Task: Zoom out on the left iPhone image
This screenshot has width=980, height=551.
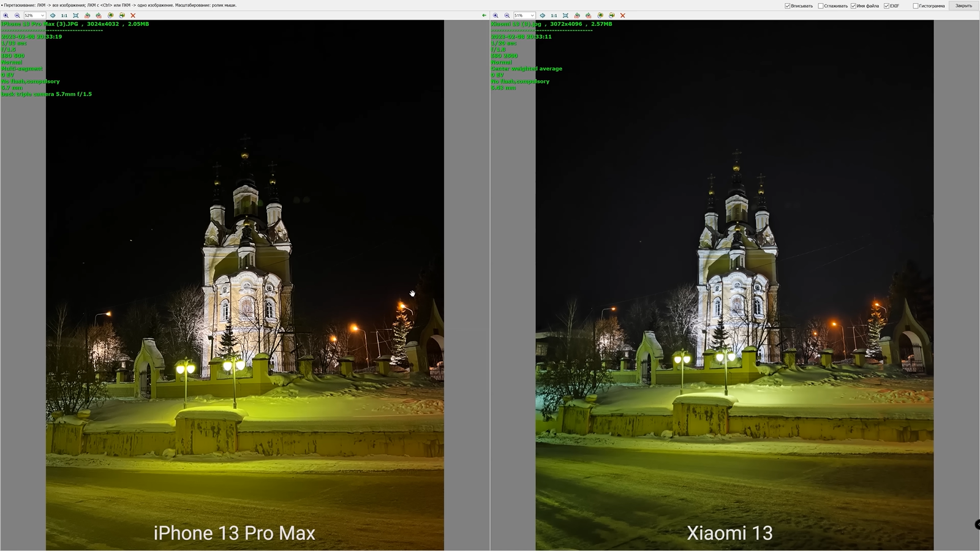Action: pos(17,15)
